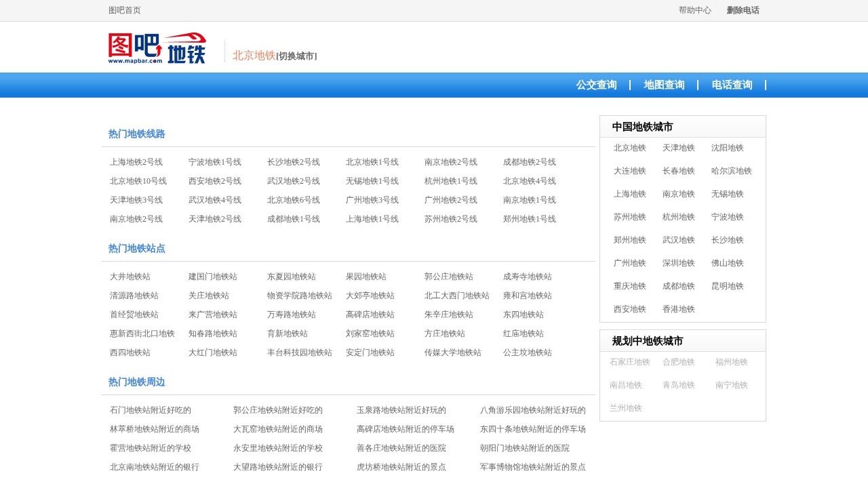Choose 哈尔滨地铁 in city list

coord(732,171)
